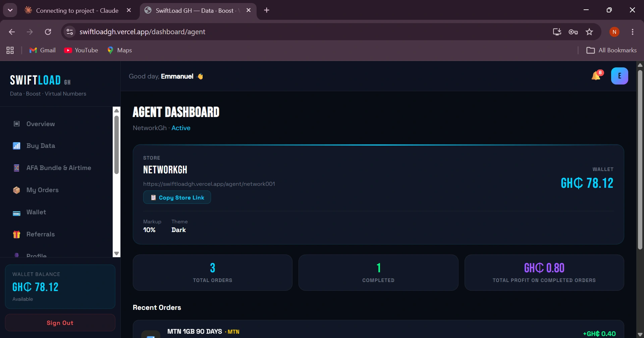Screen dimensions: 644x338
Task: Open the YouTube bookmark
Action: (x=81, y=50)
